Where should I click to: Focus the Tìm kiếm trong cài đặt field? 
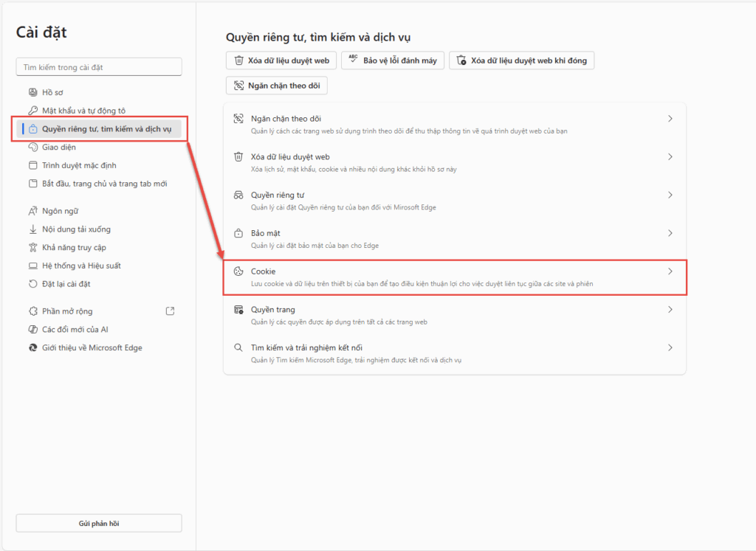pyautogui.click(x=99, y=67)
